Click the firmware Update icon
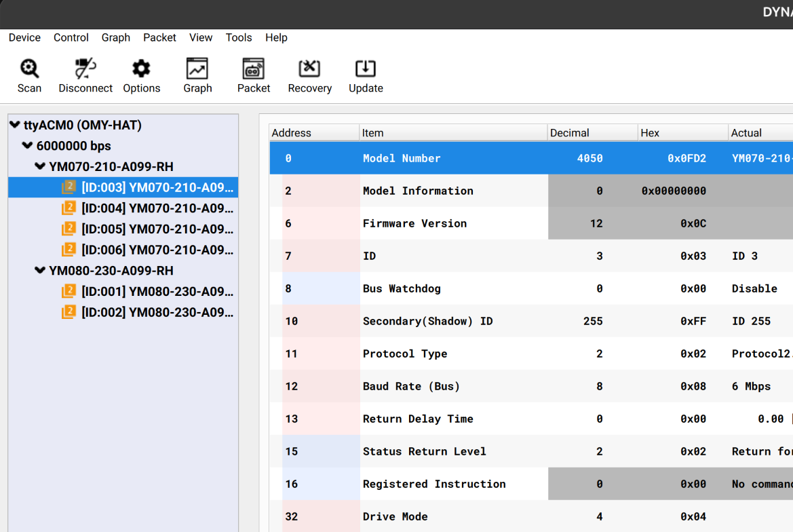 (366, 69)
